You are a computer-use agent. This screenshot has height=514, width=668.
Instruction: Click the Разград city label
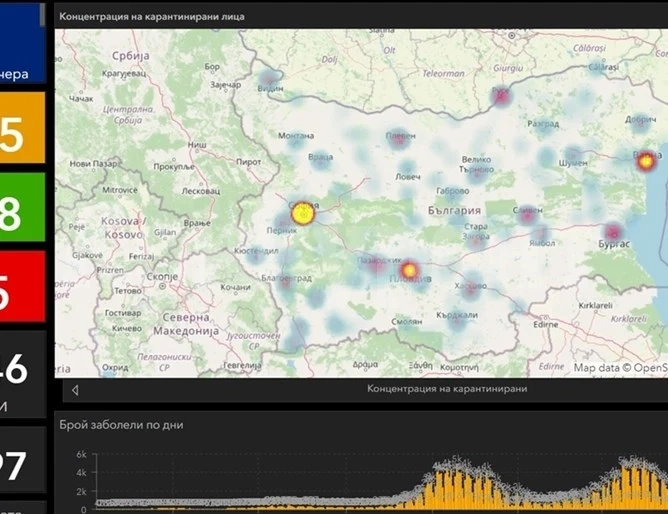[543, 124]
